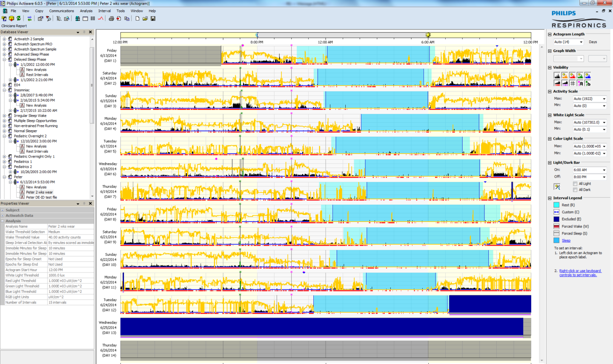The width and height of the screenshot is (613, 364).
Task: Click the Excluded dark blue color swatch
Action: [x=556, y=219]
